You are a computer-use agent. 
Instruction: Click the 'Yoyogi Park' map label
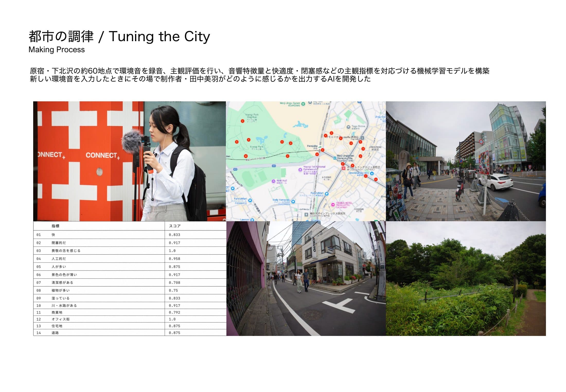[257, 147]
